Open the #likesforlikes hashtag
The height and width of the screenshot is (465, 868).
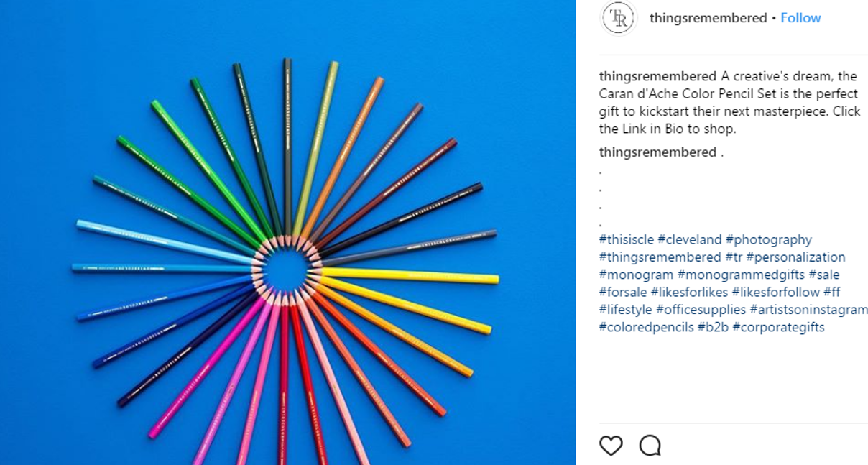(x=690, y=292)
